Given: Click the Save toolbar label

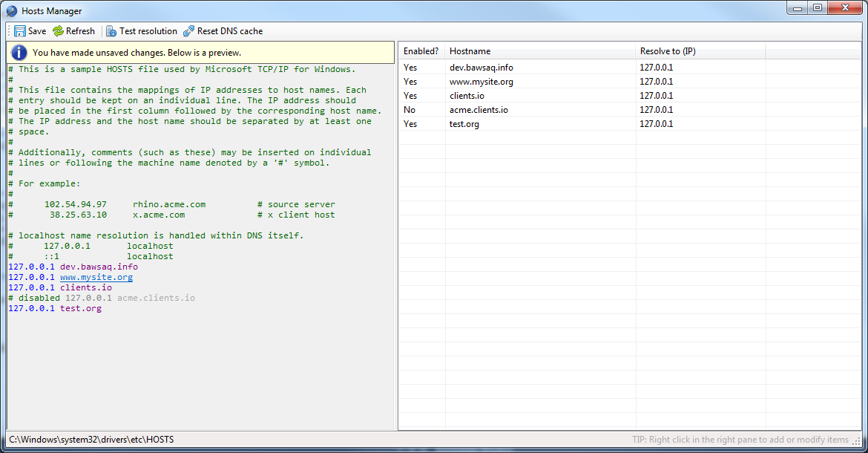Looking at the screenshot, I should (37, 31).
